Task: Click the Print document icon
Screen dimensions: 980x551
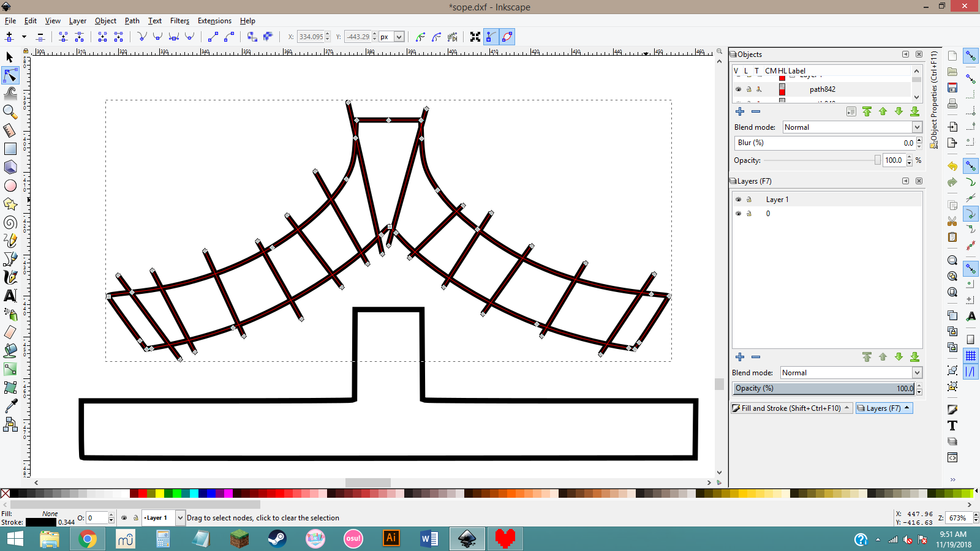Action: click(x=952, y=103)
